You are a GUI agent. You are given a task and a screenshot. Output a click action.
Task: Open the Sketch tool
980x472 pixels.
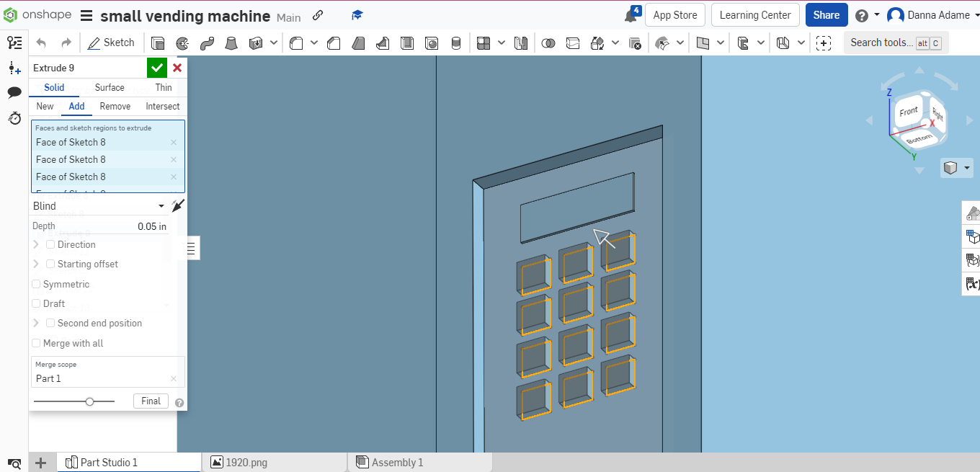(x=111, y=43)
